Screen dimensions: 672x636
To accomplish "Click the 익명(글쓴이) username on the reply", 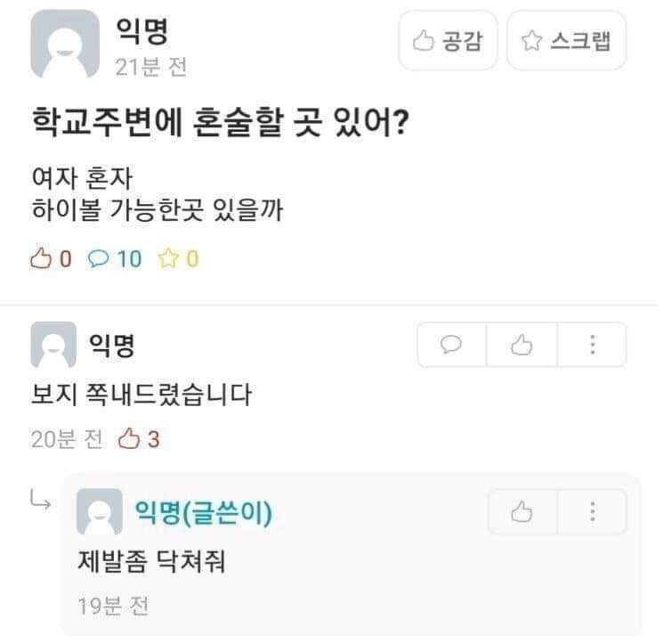I will (203, 513).
